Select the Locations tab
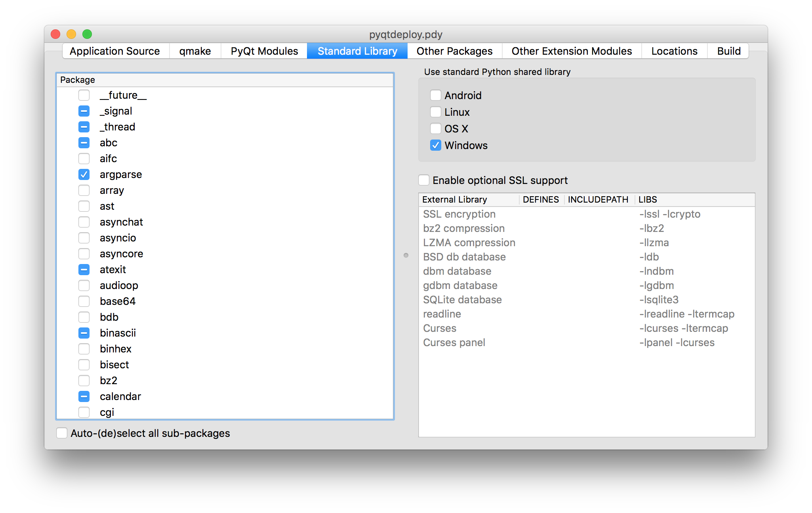This screenshot has height=513, width=812. (674, 51)
